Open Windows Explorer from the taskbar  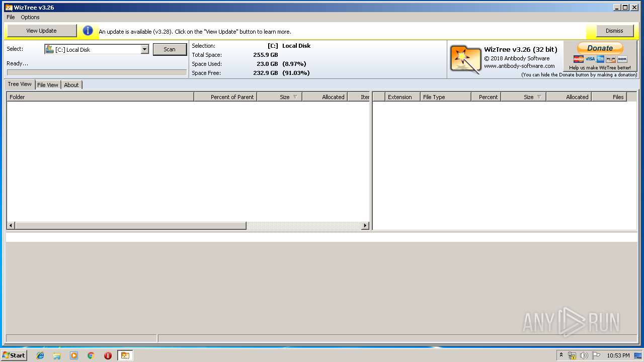coord(57,355)
